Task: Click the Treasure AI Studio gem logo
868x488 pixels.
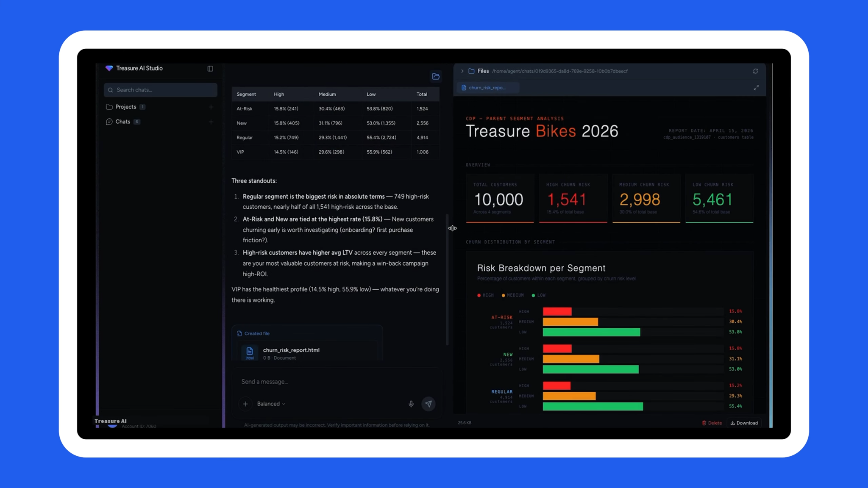Action: pos(109,68)
